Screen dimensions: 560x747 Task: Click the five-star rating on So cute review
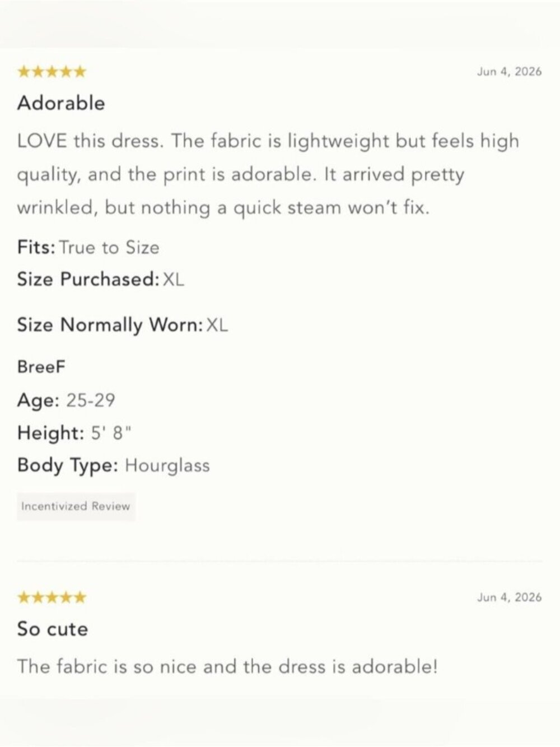pyautogui.click(x=52, y=597)
